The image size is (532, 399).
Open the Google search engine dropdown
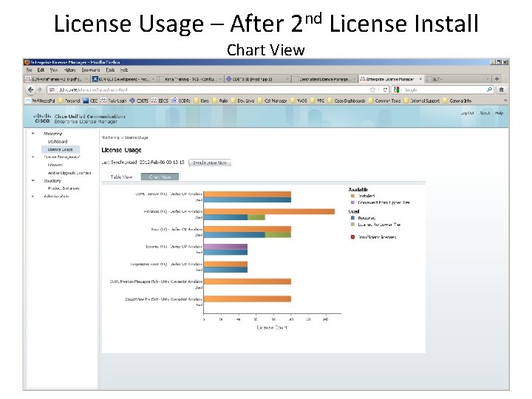coord(397,90)
